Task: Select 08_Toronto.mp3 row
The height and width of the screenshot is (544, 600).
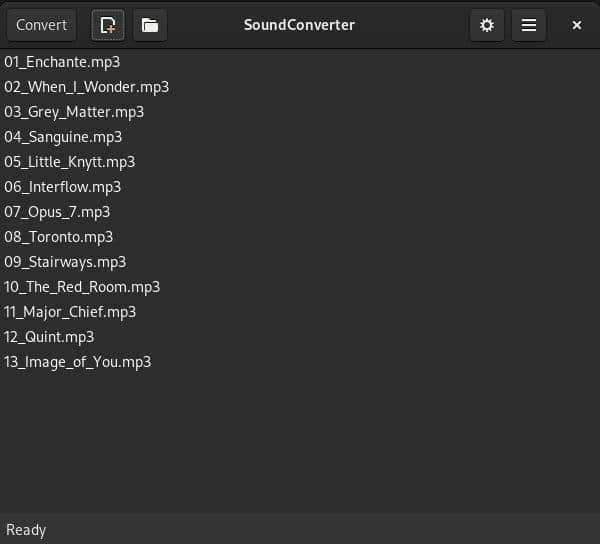Action: click(58, 237)
